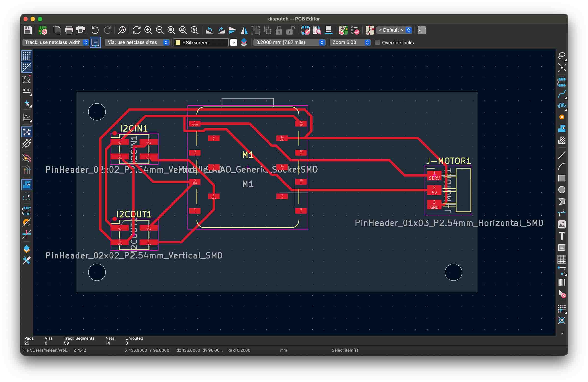This screenshot has height=382, width=588.
Task: Open Board Setup gear icon
Action: (43, 30)
